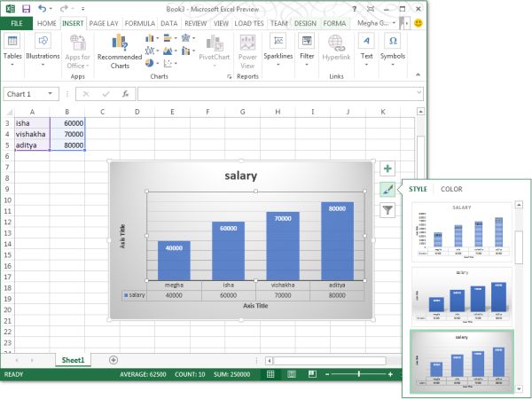
Task: Select the Sheet1 tab
Action: point(73,360)
